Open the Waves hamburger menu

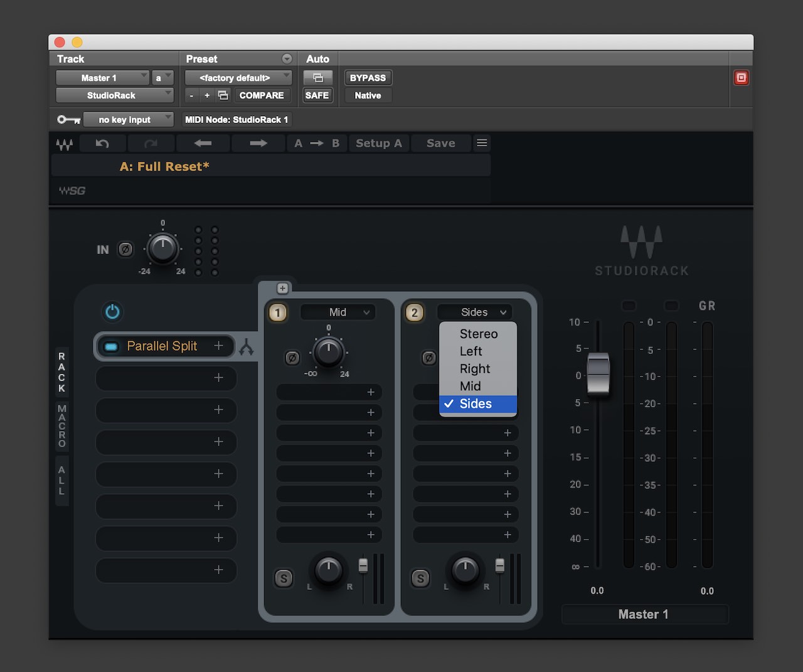point(482,143)
